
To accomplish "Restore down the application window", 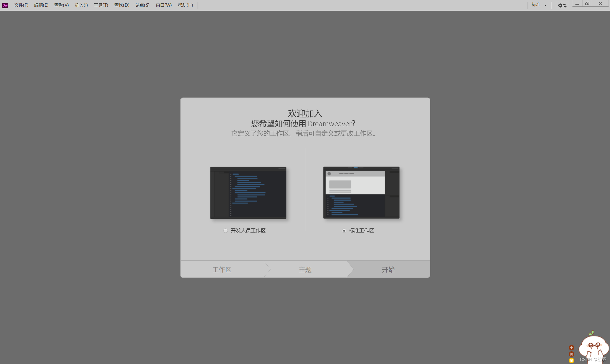I will 587,3.
